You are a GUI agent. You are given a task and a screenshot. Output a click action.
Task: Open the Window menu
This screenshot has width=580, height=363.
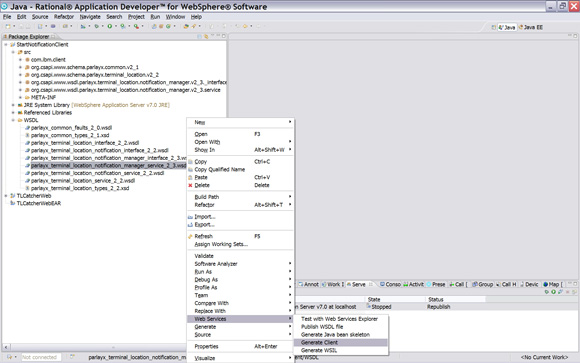(175, 17)
